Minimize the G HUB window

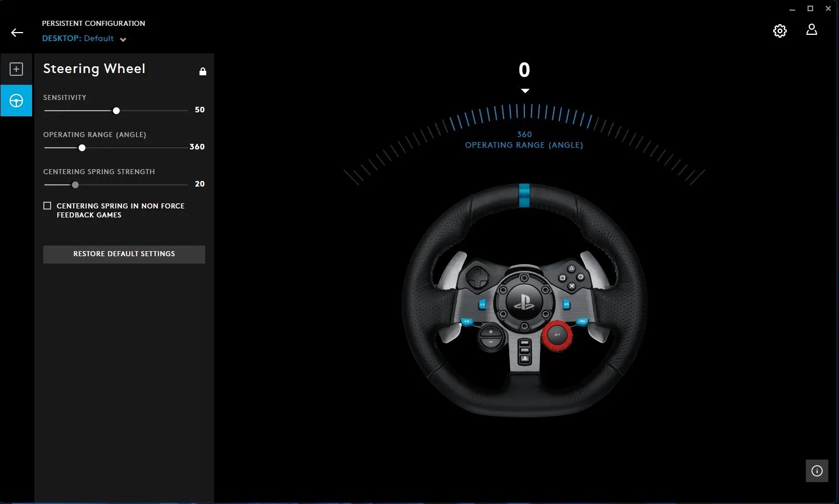[792, 9]
